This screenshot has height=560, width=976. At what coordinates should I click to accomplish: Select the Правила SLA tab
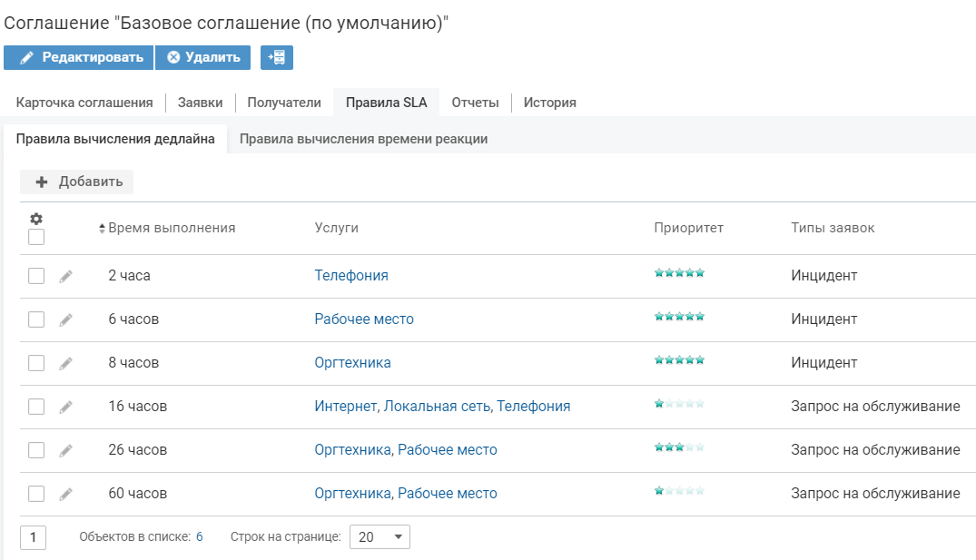[x=387, y=103]
